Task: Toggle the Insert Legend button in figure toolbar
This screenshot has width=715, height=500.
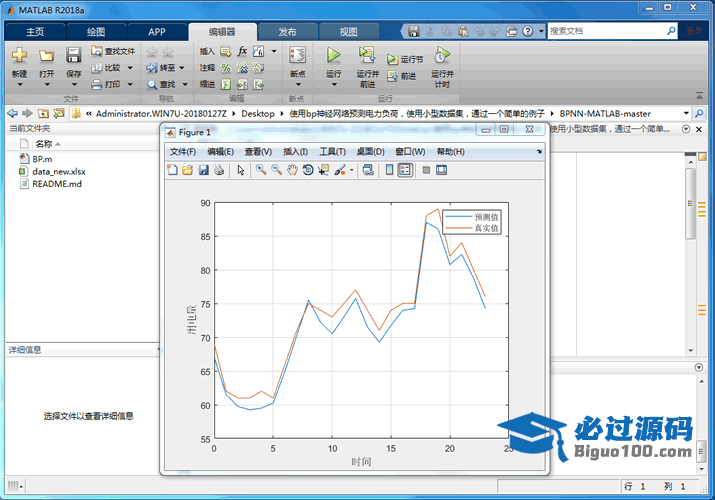Action: coord(404,170)
